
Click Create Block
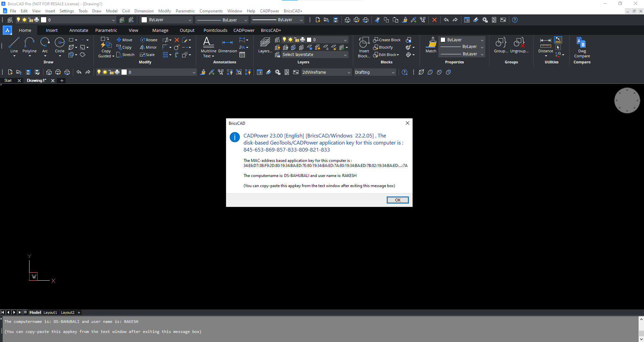(387, 40)
